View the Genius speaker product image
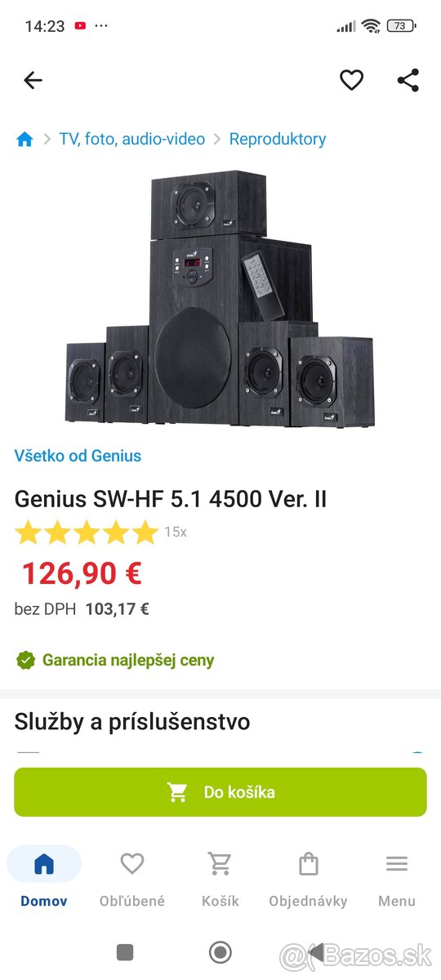This screenshot has width=441, height=980. tap(220, 299)
